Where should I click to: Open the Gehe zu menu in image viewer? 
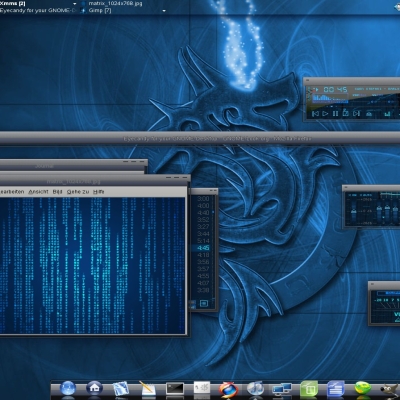pos(78,192)
